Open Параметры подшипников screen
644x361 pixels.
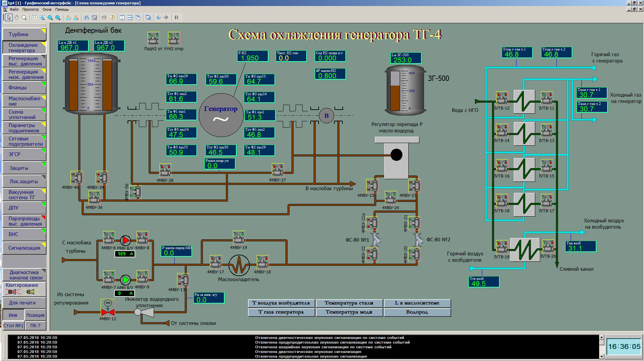24,128
